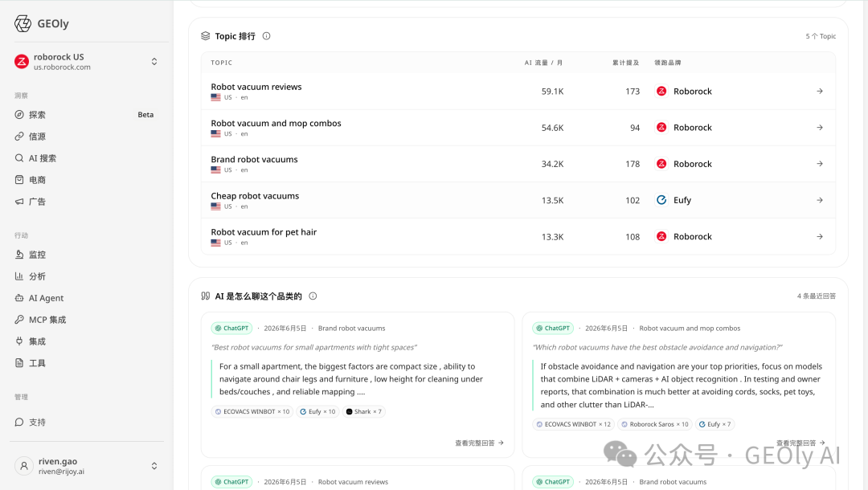Open the 广告 megaphone icon
The height and width of the screenshot is (490, 868).
[x=19, y=202]
